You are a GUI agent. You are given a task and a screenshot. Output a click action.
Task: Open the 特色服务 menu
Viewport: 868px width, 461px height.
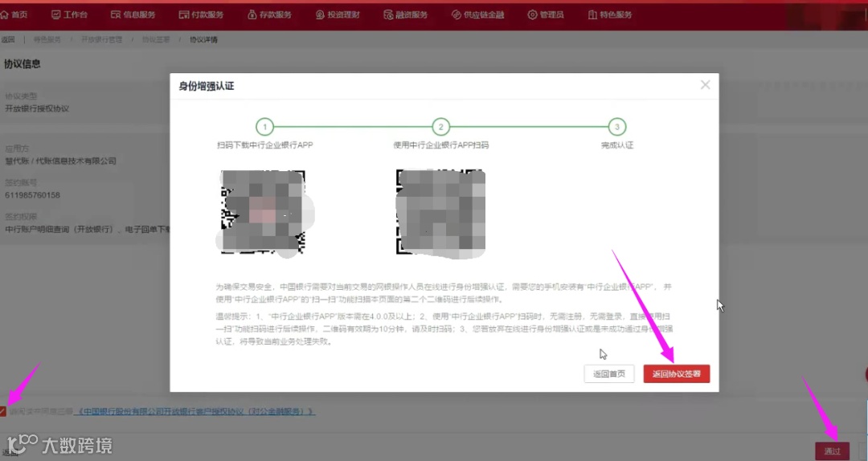pos(610,14)
